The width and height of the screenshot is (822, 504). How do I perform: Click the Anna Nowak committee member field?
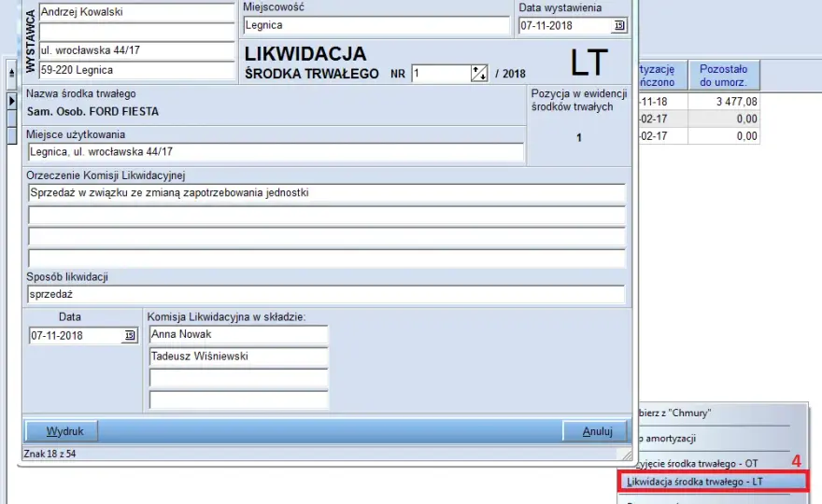(238, 334)
